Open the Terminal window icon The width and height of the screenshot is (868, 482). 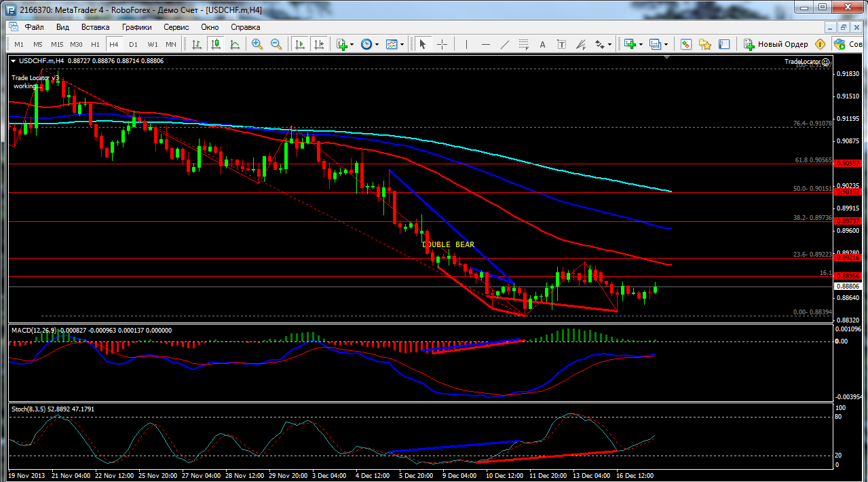tap(724, 44)
